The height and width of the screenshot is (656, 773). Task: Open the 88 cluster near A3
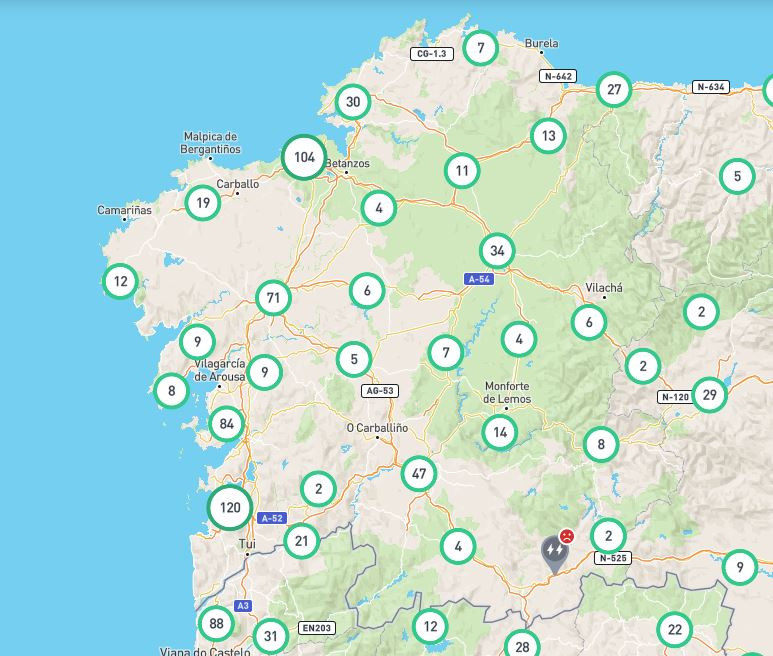(216, 623)
